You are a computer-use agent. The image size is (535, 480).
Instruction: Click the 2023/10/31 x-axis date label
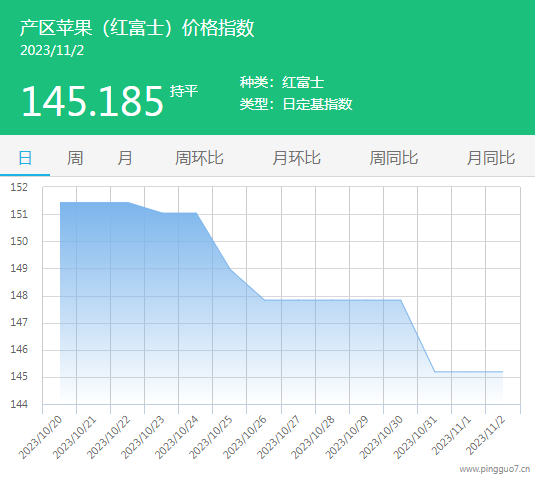click(x=415, y=437)
